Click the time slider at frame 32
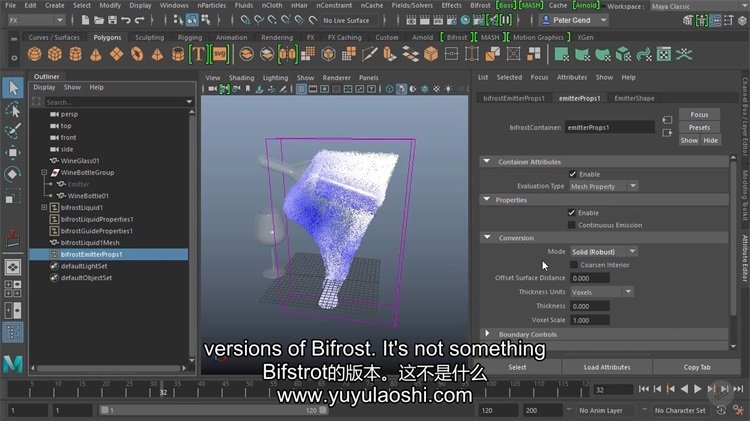 (x=163, y=388)
